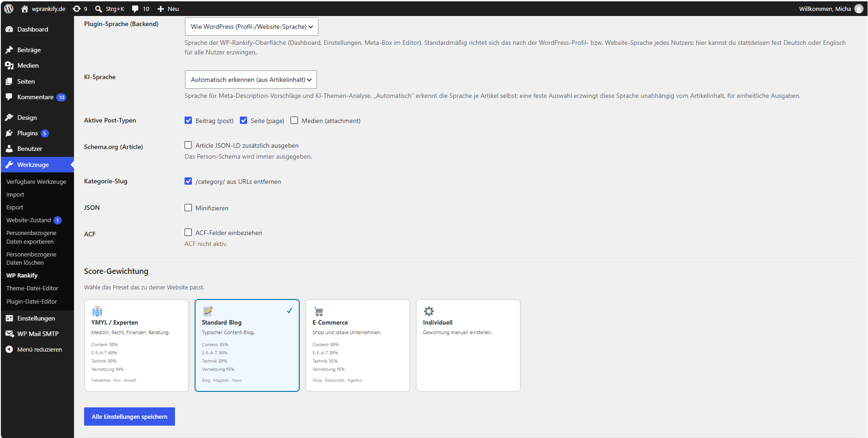Click the Medien media icon
Image resolution: width=868 pixels, height=438 pixels.
(x=9, y=65)
